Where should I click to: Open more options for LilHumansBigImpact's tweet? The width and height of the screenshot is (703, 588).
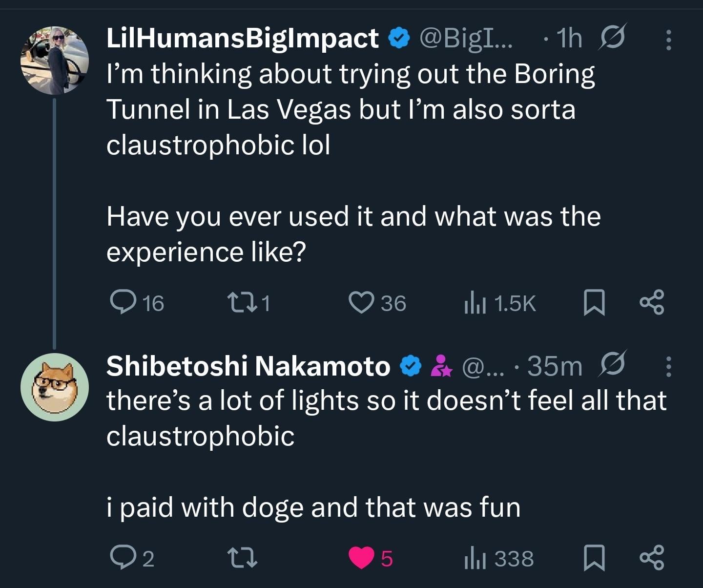coord(669,40)
